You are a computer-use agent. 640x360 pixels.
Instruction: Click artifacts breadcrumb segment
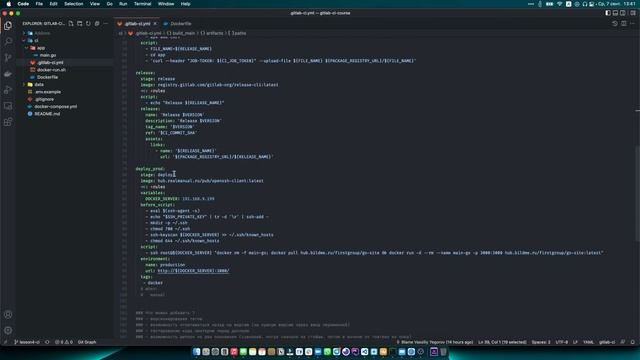(212, 33)
